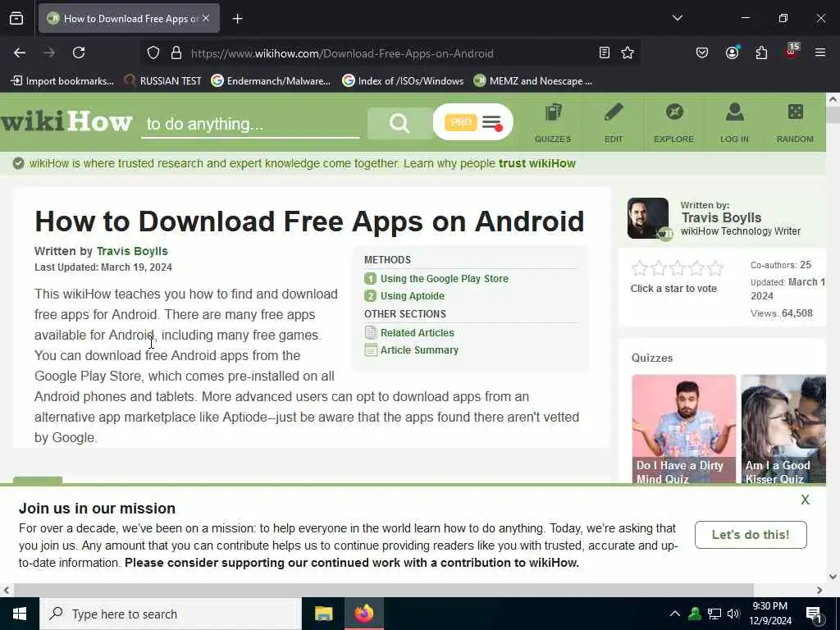Open extension with 15 badge
The image size is (840, 630).
pos(792,51)
